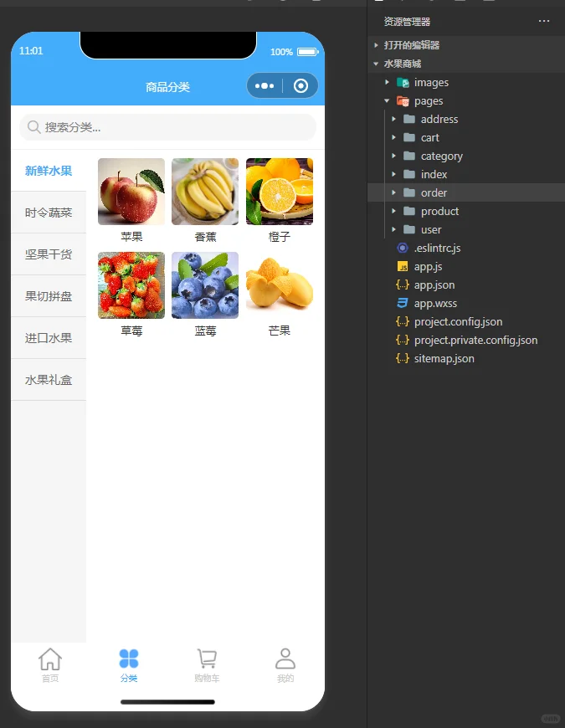
Task: Expand the images folder arrow
Action: 388,82
